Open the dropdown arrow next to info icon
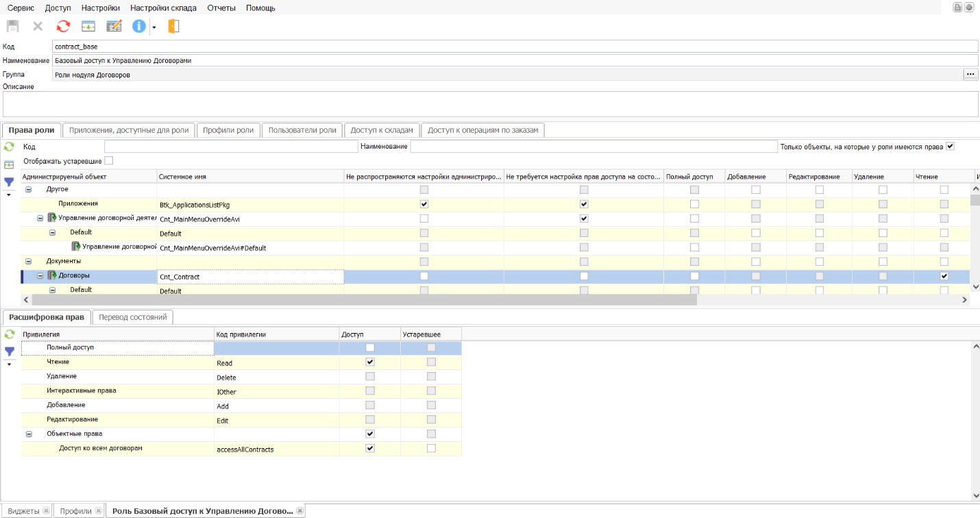 (154, 27)
